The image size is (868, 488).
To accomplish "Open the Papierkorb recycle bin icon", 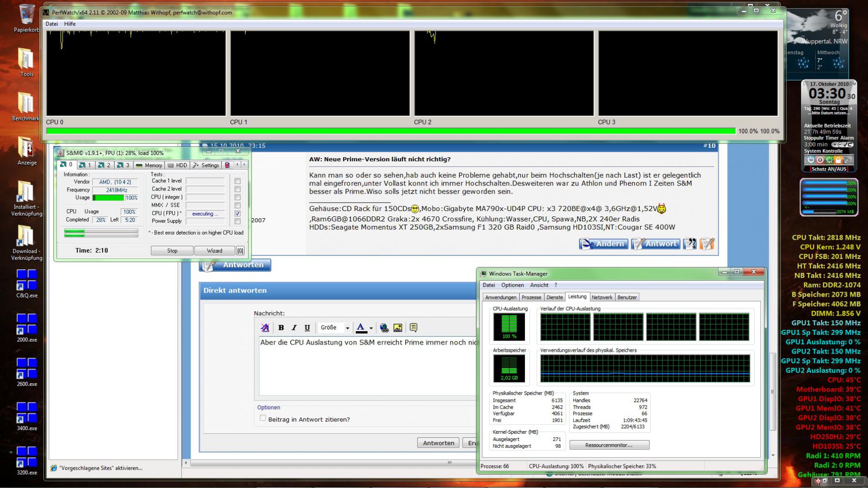I will [x=26, y=18].
